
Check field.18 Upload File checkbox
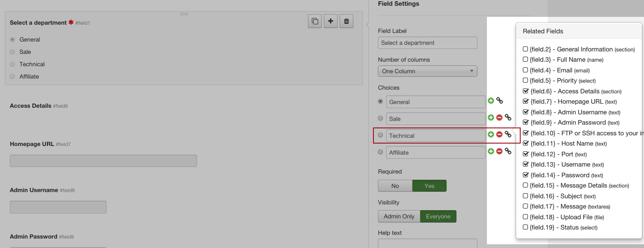pos(525,217)
